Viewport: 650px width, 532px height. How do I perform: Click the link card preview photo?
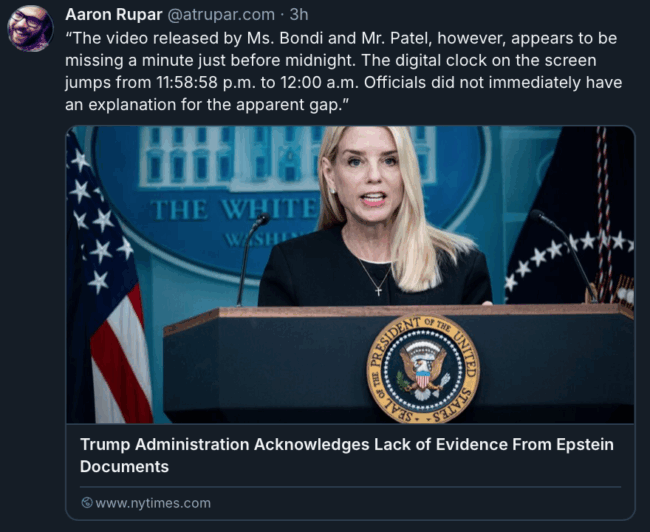tap(350, 275)
